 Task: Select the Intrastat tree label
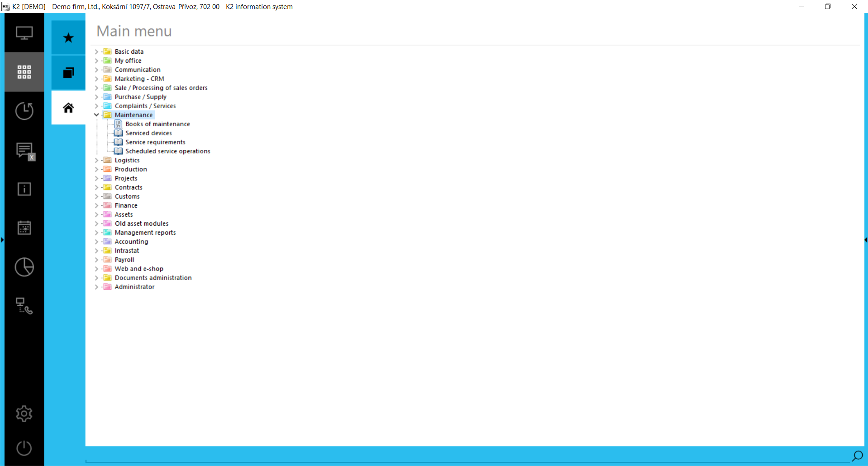[127, 251]
